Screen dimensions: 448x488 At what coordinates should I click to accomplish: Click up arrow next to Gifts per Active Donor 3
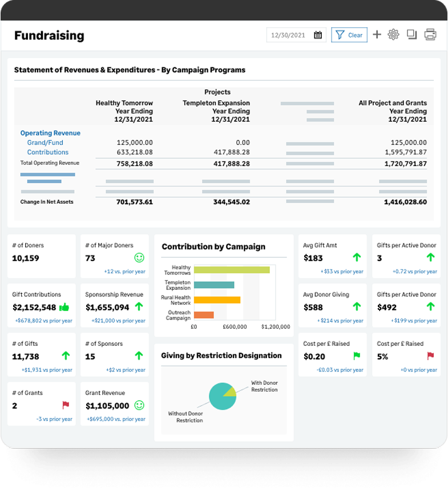coord(430,257)
